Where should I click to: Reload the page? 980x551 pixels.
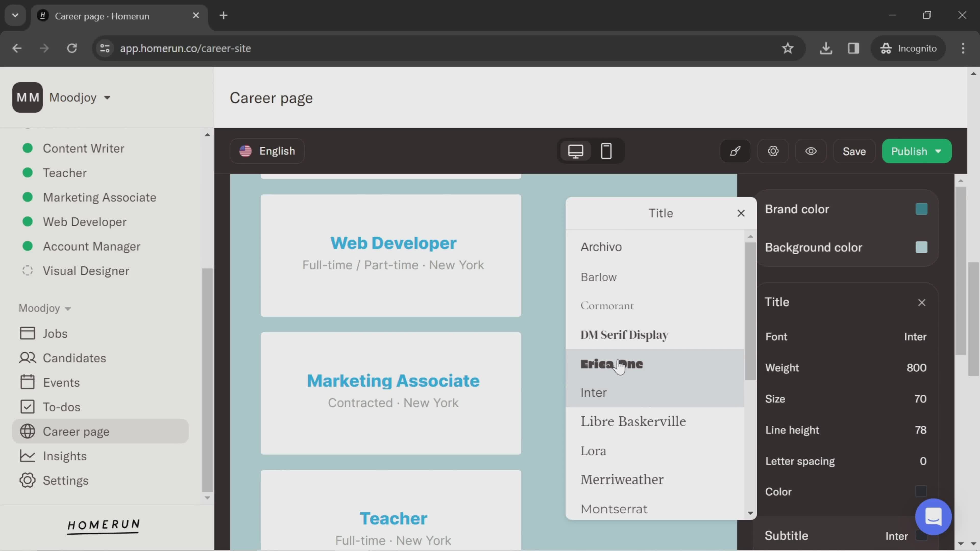coord(72,48)
